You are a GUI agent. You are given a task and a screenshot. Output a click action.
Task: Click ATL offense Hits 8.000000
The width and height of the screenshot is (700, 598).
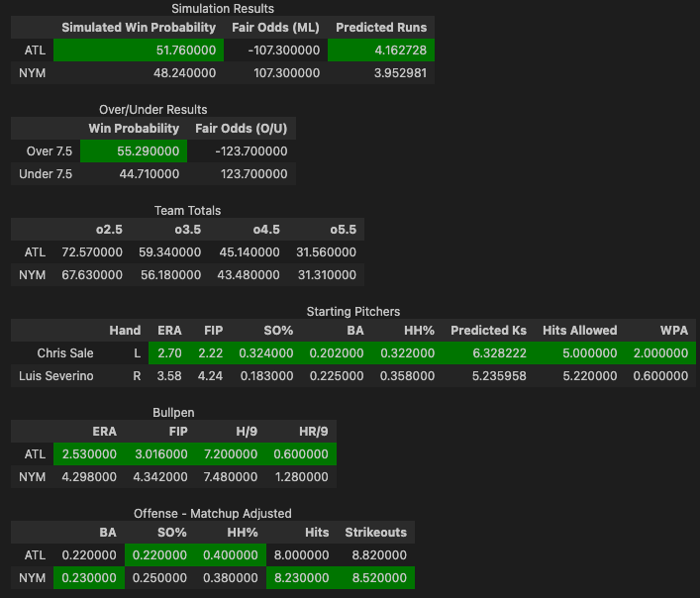tap(301, 554)
